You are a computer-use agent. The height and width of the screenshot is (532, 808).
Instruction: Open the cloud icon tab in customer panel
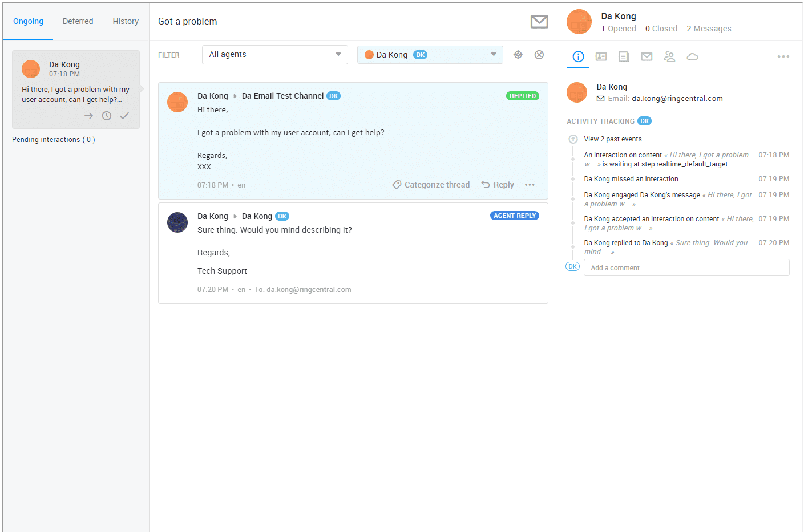[x=692, y=56]
